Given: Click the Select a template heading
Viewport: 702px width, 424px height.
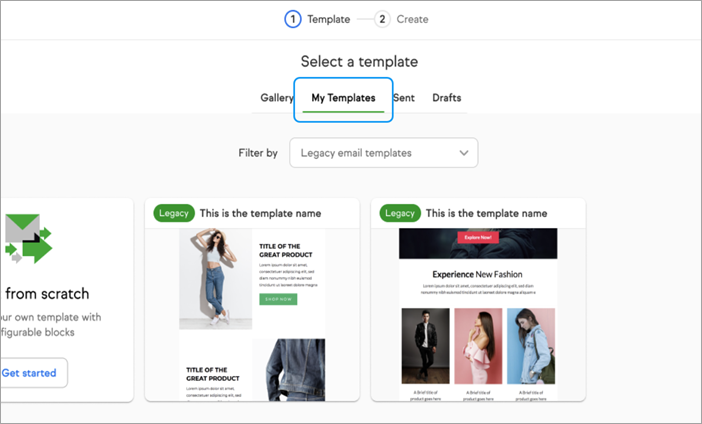Looking at the screenshot, I should click(359, 61).
